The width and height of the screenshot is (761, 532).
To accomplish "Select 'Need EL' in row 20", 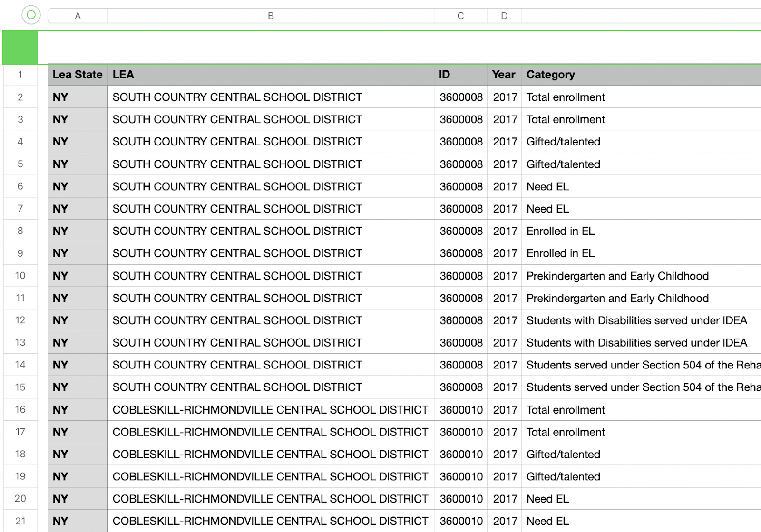I will [x=641, y=499].
